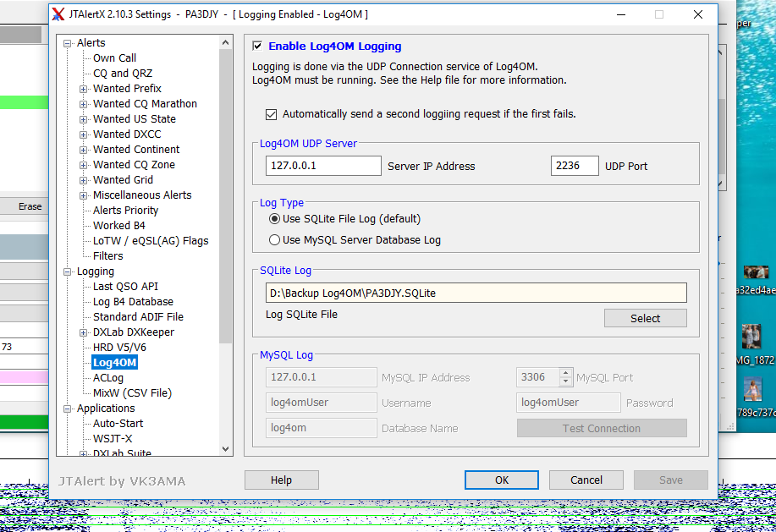Click tree panel scroll down arrow

coord(226,449)
